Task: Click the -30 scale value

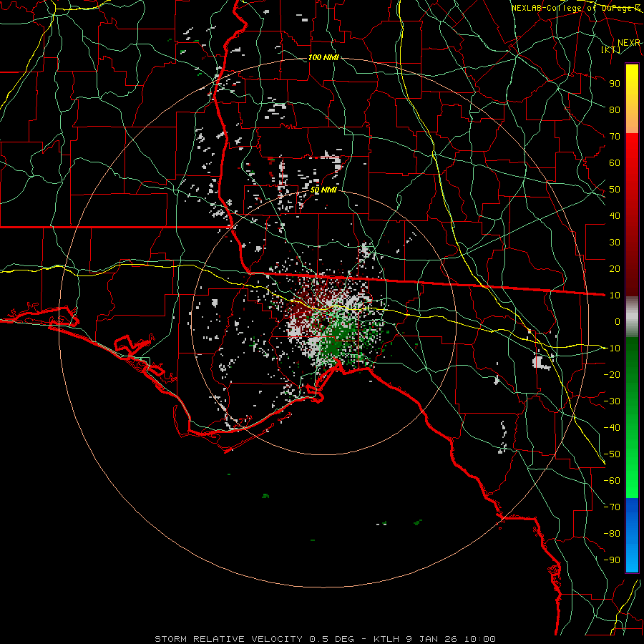Action: pos(612,401)
